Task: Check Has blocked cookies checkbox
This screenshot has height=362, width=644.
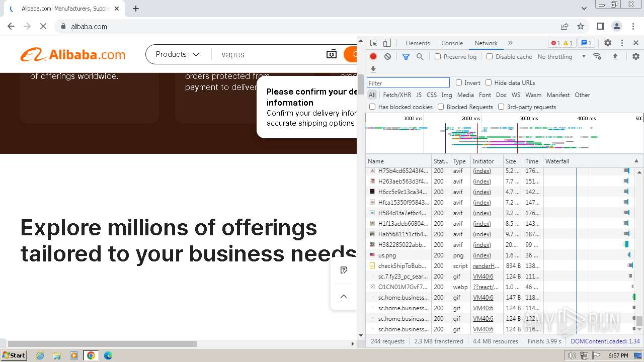Action: pos(372,107)
